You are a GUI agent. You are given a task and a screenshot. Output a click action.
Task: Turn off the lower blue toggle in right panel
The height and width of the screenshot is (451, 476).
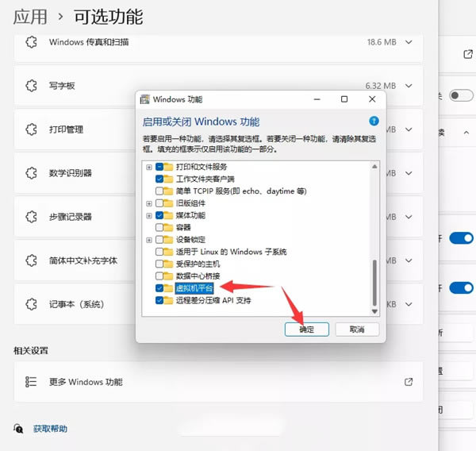tap(461, 287)
